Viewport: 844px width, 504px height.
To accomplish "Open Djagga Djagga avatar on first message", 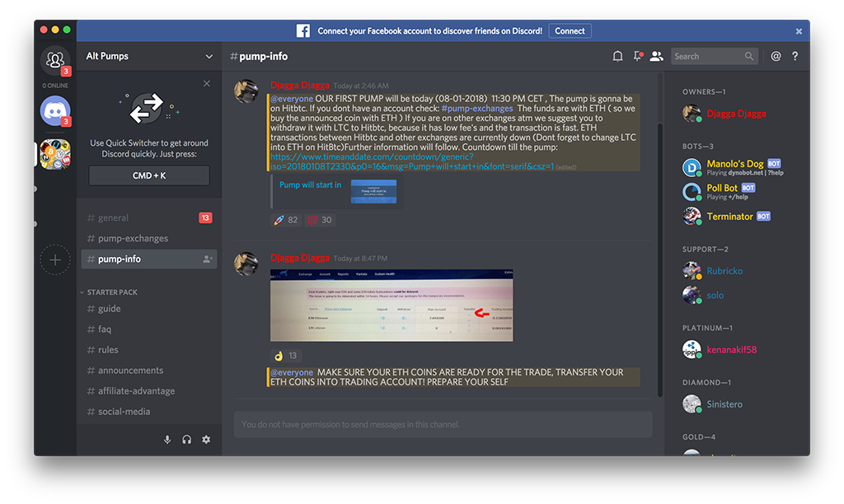I will [246, 91].
